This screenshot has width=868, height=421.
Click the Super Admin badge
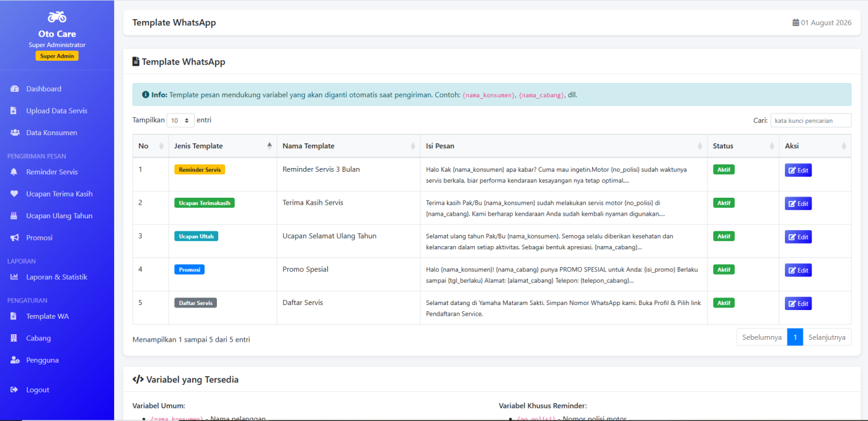[x=57, y=56]
